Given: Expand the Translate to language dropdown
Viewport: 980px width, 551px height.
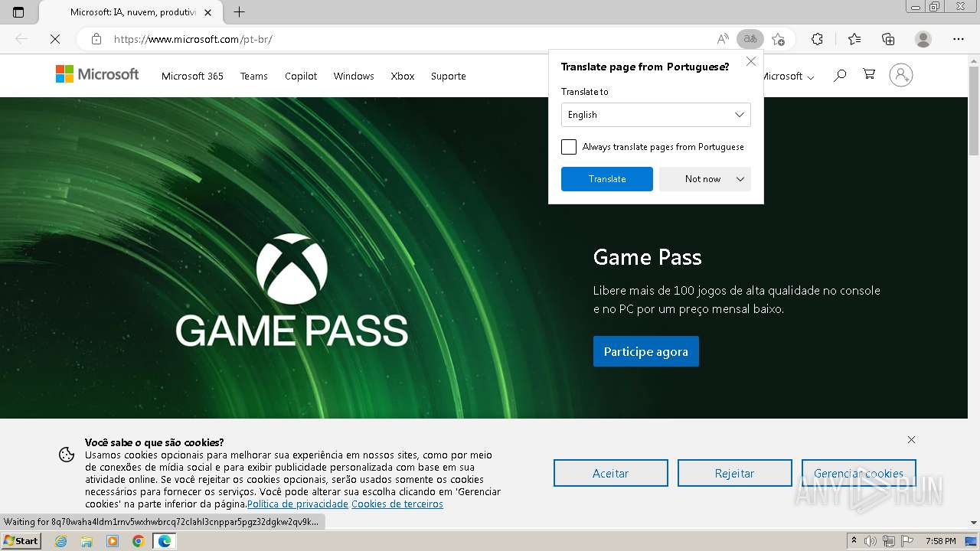Looking at the screenshot, I should click(656, 115).
